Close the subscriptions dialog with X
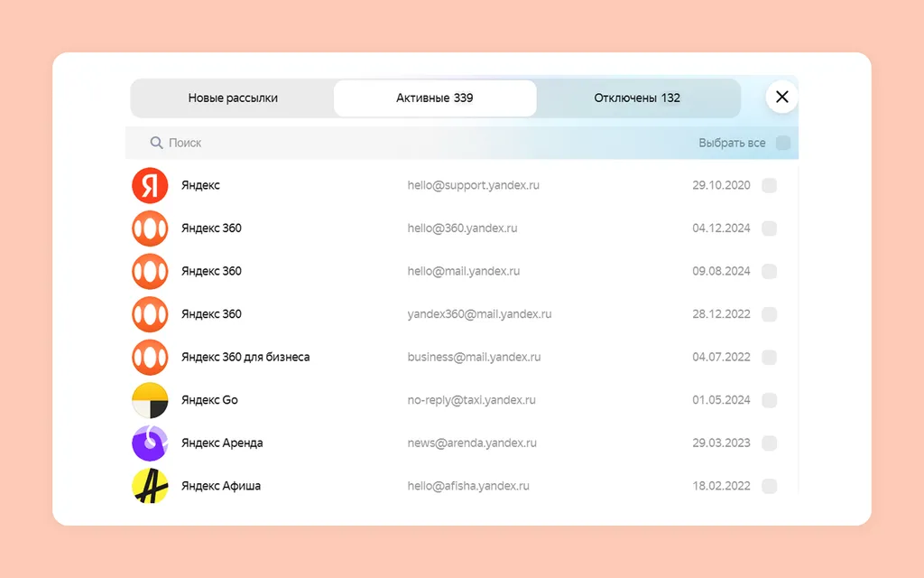The image size is (924, 578). pos(782,97)
